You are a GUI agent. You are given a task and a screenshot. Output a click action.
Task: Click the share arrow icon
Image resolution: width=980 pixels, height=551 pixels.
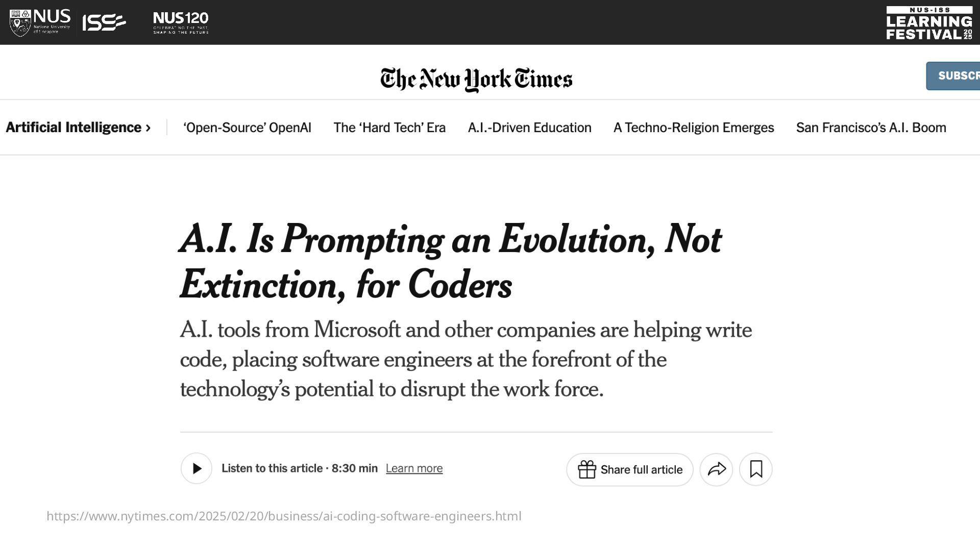(x=717, y=469)
